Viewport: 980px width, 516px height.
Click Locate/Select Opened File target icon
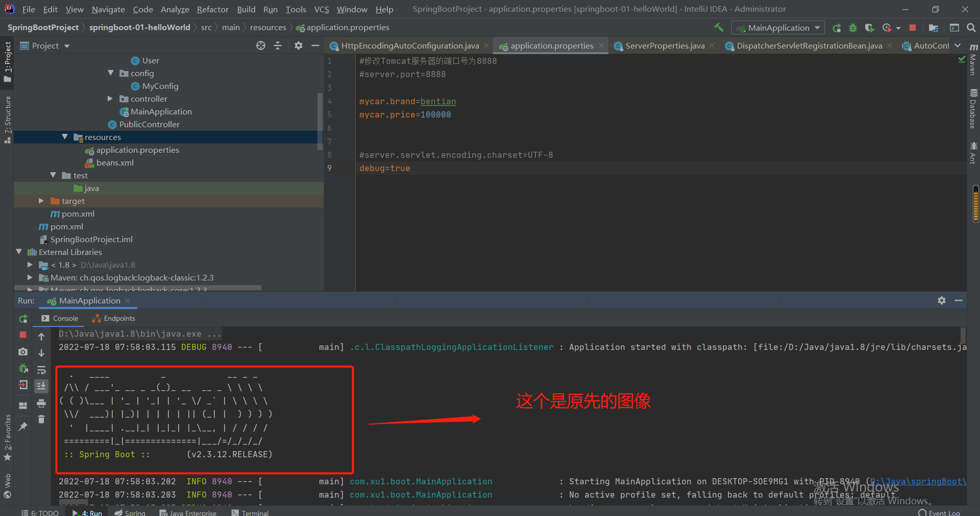click(x=261, y=45)
